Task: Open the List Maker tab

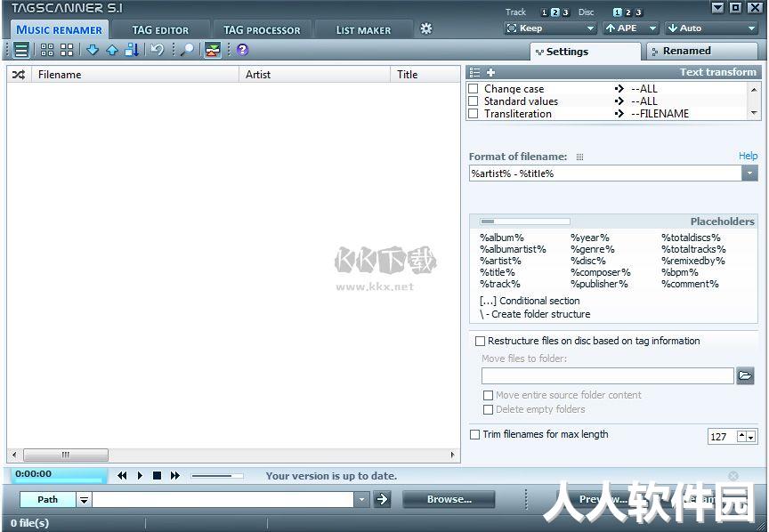Action: coord(363,30)
